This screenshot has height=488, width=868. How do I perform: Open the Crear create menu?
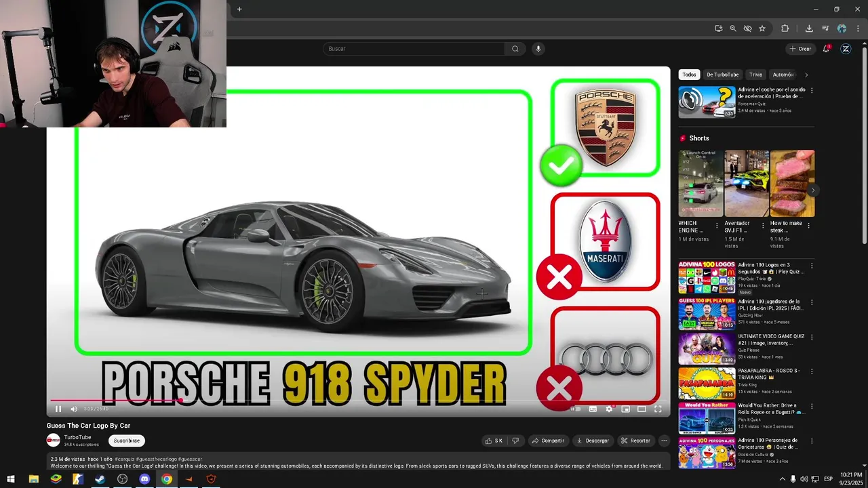(800, 49)
